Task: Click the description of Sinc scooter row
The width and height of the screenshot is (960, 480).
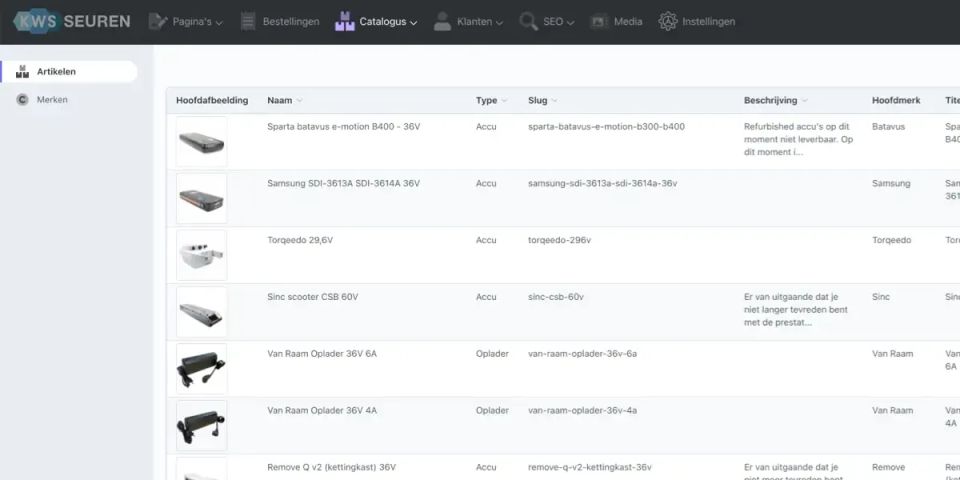Action: [796, 310]
